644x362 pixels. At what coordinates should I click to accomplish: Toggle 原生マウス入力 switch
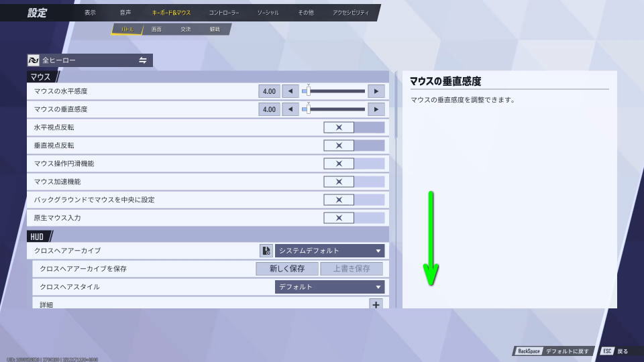pos(354,218)
